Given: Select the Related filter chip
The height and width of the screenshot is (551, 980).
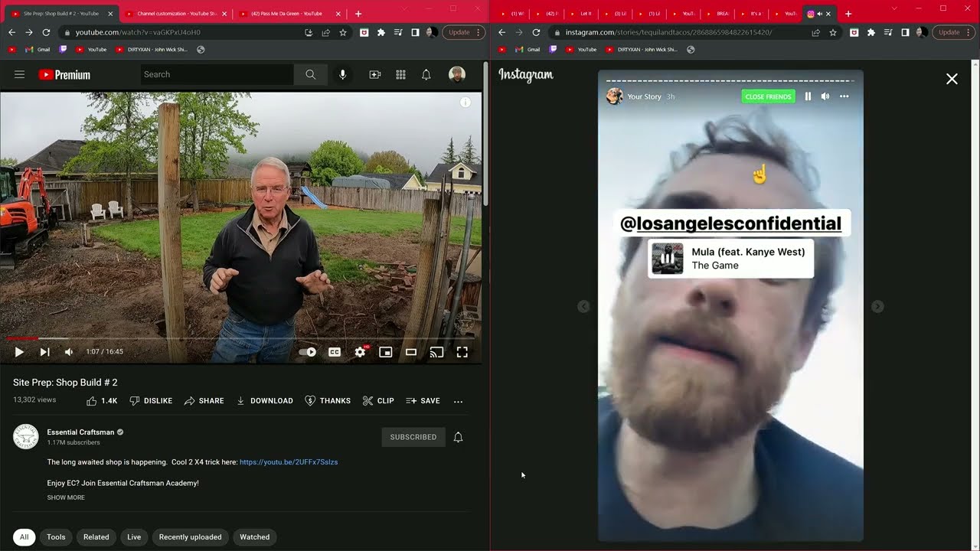Looking at the screenshot, I should coord(96,537).
